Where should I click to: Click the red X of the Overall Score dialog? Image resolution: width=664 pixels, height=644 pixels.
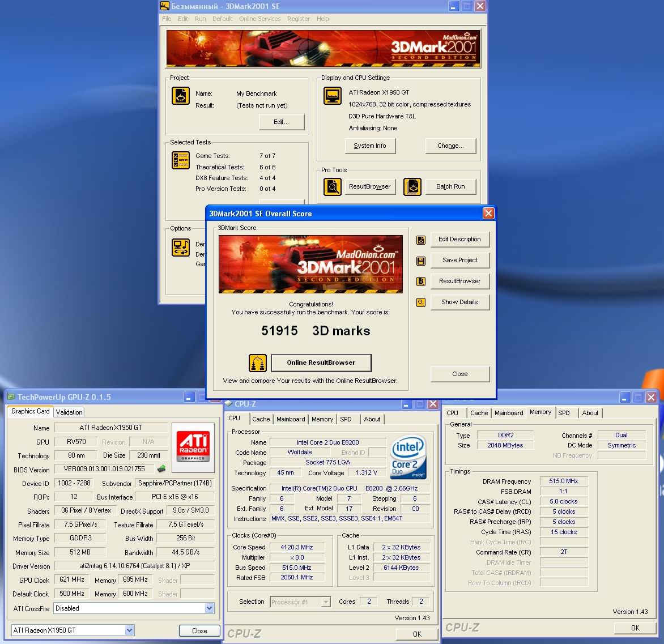click(x=488, y=213)
